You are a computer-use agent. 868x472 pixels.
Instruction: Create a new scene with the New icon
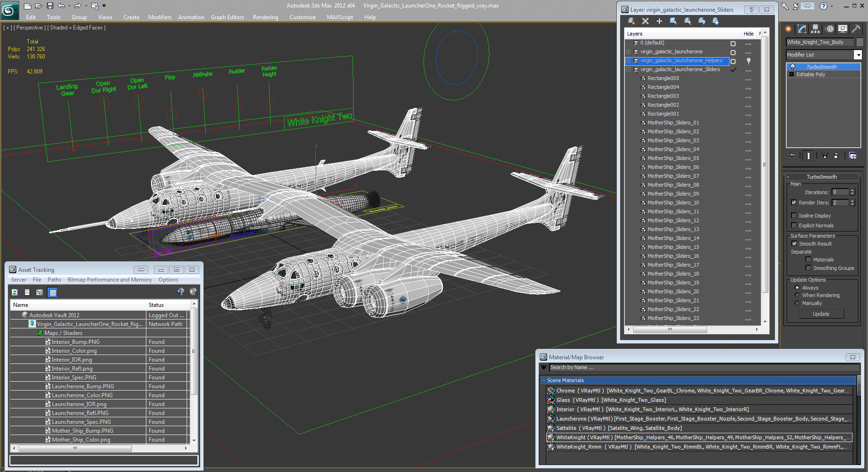(x=28, y=6)
